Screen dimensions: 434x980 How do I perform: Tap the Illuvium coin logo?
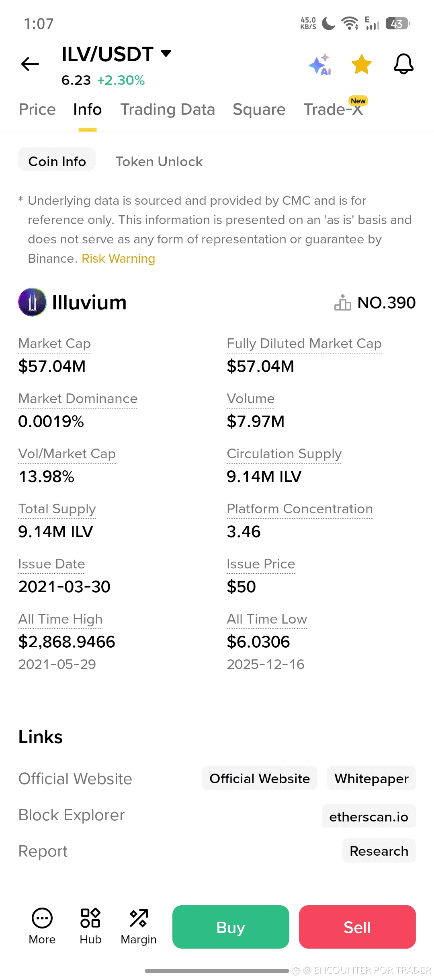click(32, 302)
